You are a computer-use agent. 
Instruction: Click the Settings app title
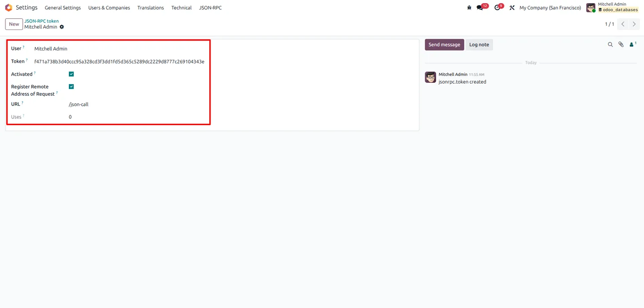27,8
